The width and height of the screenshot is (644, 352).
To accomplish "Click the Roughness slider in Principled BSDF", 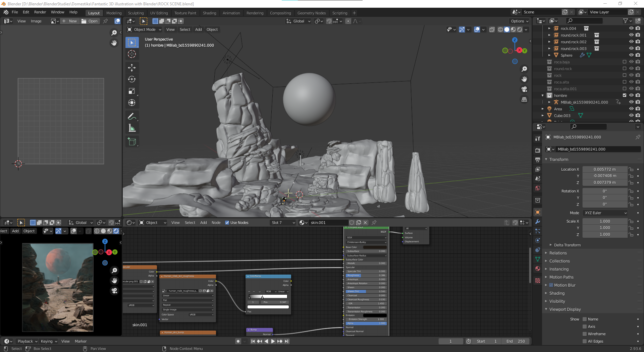I will (x=366, y=276).
